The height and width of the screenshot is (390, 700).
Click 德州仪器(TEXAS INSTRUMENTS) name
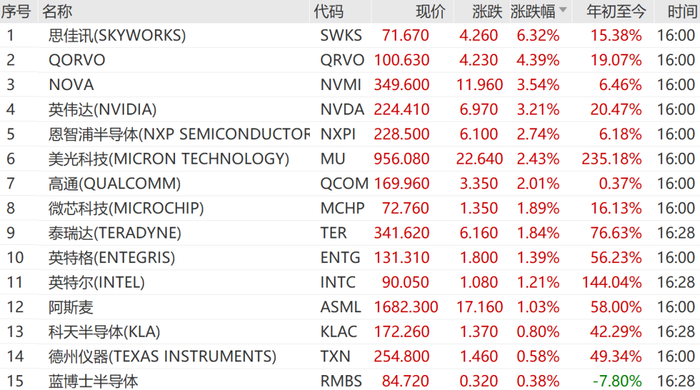(162, 357)
